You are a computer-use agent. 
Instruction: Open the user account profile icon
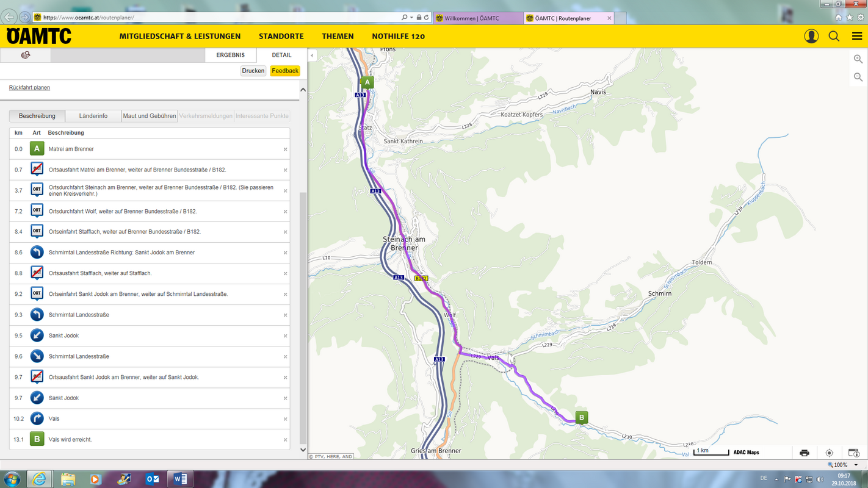(x=811, y=36)
